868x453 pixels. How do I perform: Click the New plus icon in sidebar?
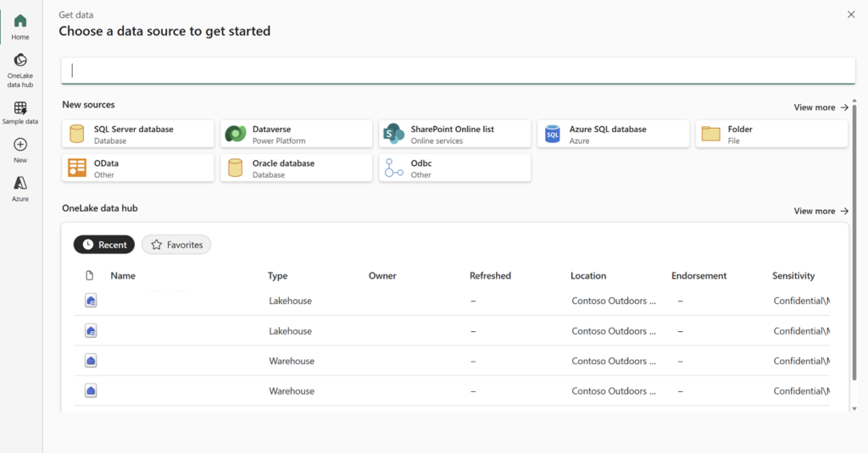tap(20, 144)
